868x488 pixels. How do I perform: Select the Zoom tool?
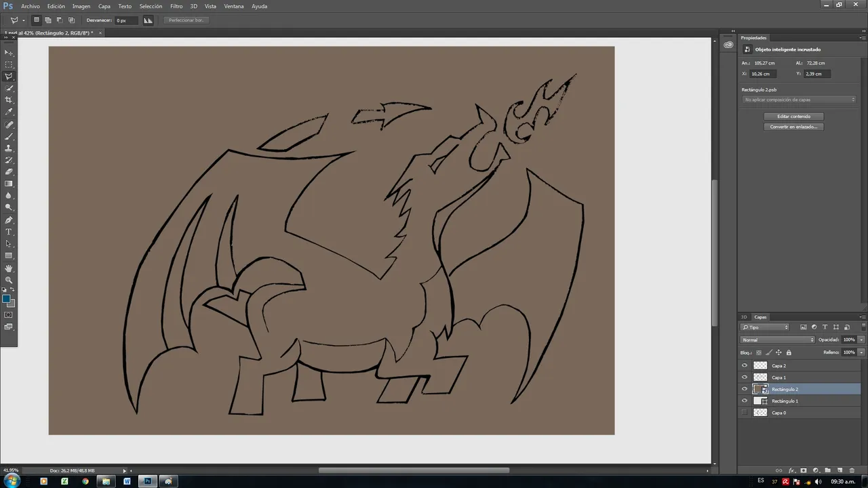9,280
